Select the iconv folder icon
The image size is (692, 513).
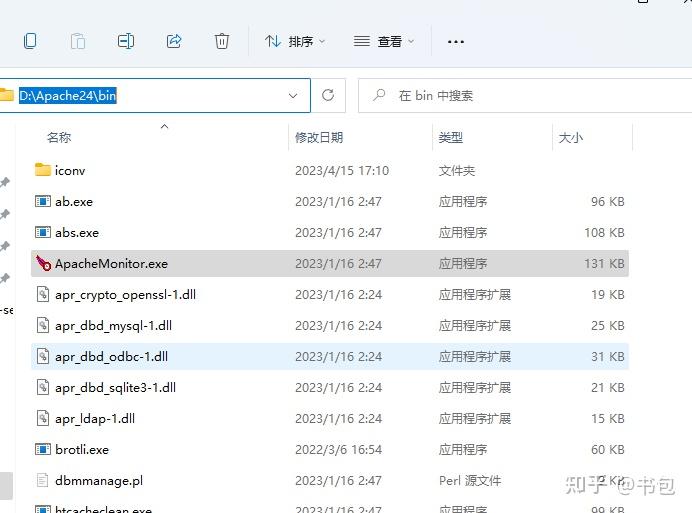tap(43, 170)
